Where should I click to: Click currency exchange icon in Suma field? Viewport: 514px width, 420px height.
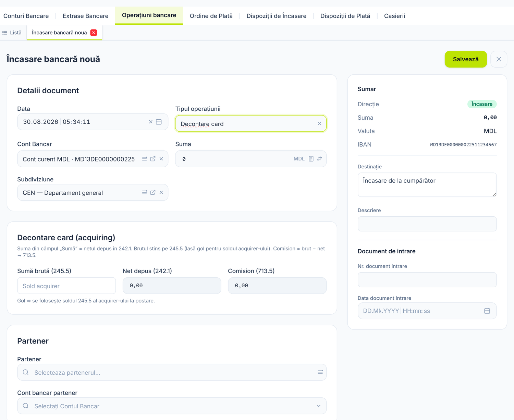(319, 159)
